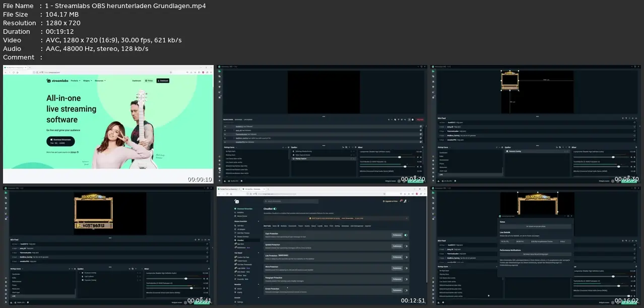Select the Video Capture Device source in the 00:03:20 frame
The width and height of the screenshot is (644, 308).
pyautogui.click(x=324, y=155)
